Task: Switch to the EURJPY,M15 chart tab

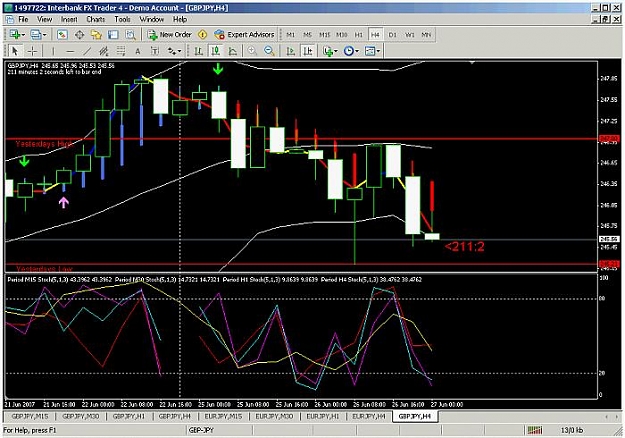Action: [223, 416]
